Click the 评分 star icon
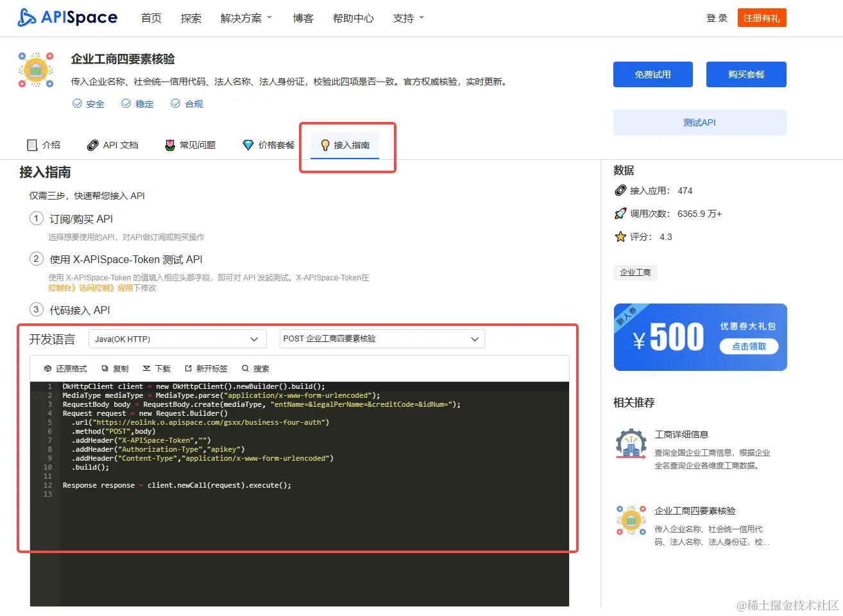This screenshot has width=843, height=616. 620,237
